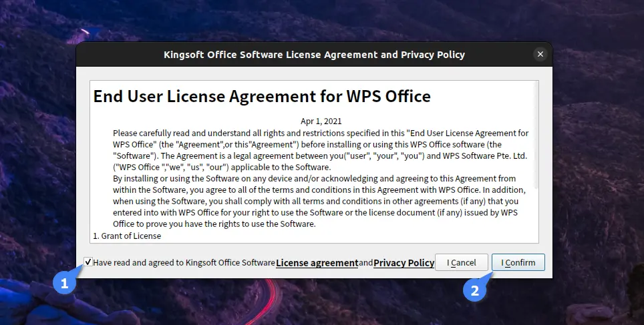
Task: Click the paragraph starting 'Please carefully read'
Action: 321,150
